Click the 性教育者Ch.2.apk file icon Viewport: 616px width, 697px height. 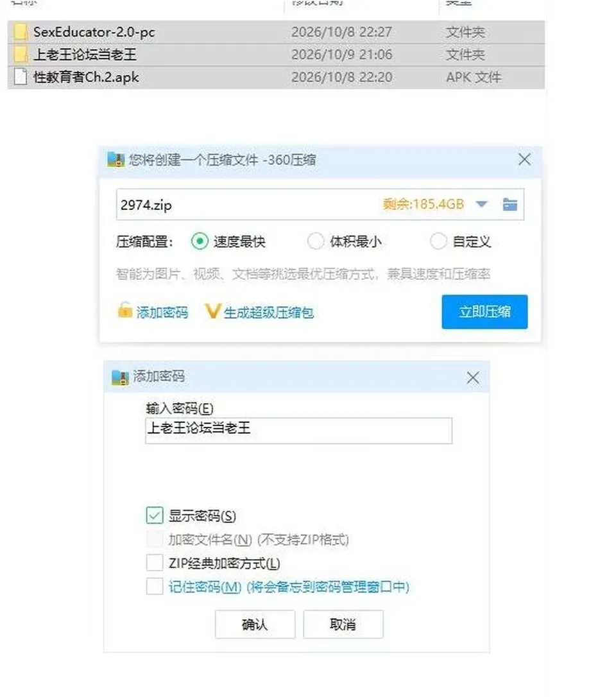pos(21,77)
